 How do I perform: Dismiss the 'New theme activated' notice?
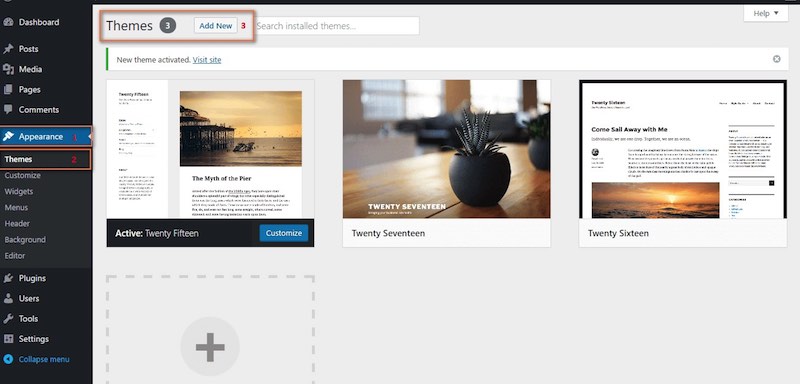[777, 59]
